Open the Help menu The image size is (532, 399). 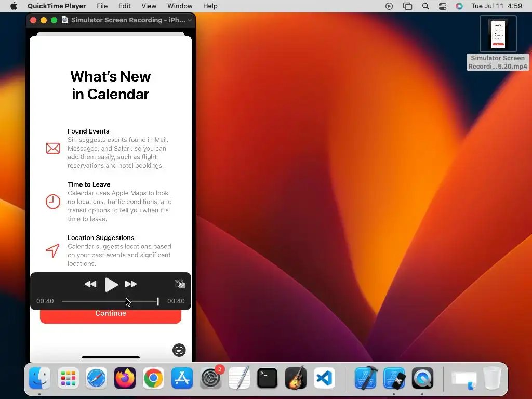point(210,6)
